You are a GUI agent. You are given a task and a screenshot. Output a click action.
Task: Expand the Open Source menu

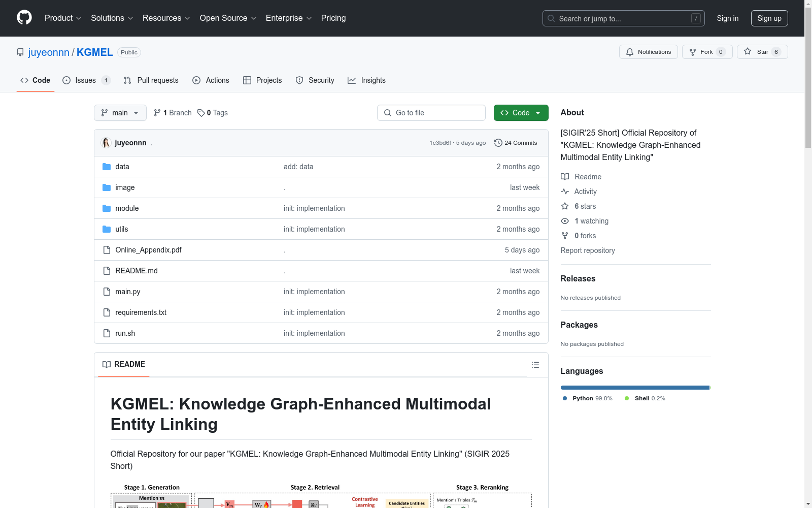(228, 18)
